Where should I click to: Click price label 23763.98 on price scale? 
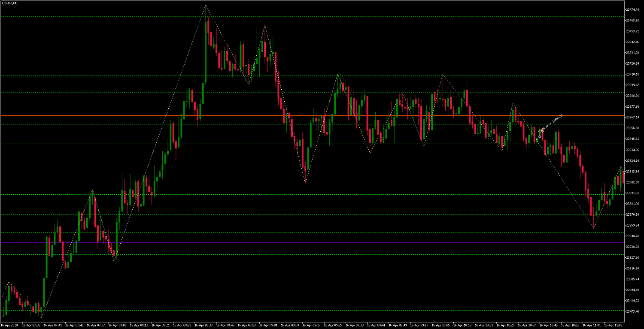633,20
